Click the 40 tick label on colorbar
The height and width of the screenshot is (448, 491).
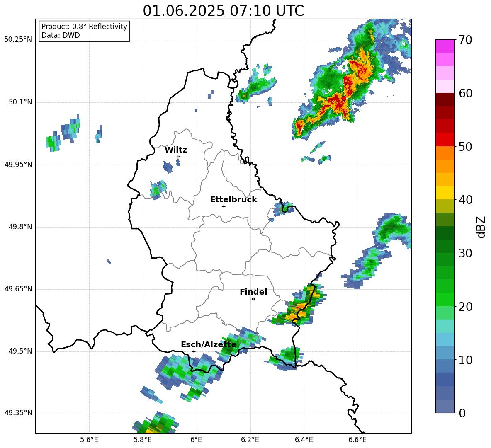[465, 200]
